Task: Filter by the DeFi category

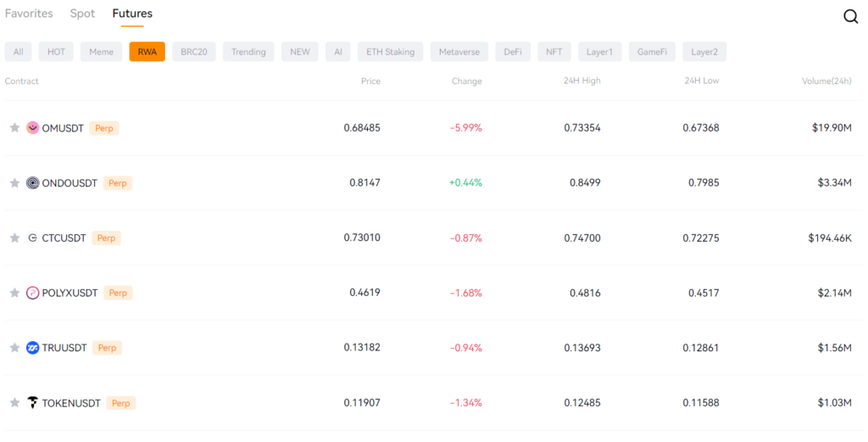Action: coord(512,52)
